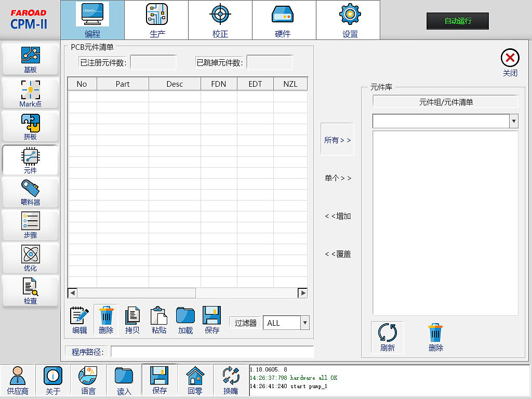Screen dimensions: 532x399
Task: Click the 自动运行 auto run button
Action: tap(457, 21)
